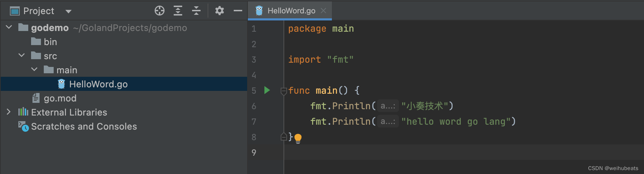Switch to the HelloWord.go editor tab
Viewport: 644px width, 174px height.
pos(291,11)
